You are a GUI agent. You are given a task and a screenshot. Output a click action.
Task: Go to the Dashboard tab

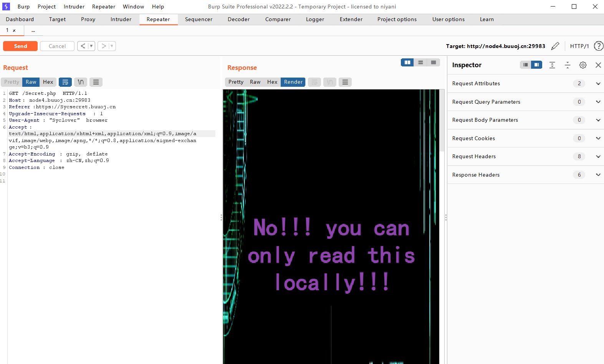(x=20, y=19)
